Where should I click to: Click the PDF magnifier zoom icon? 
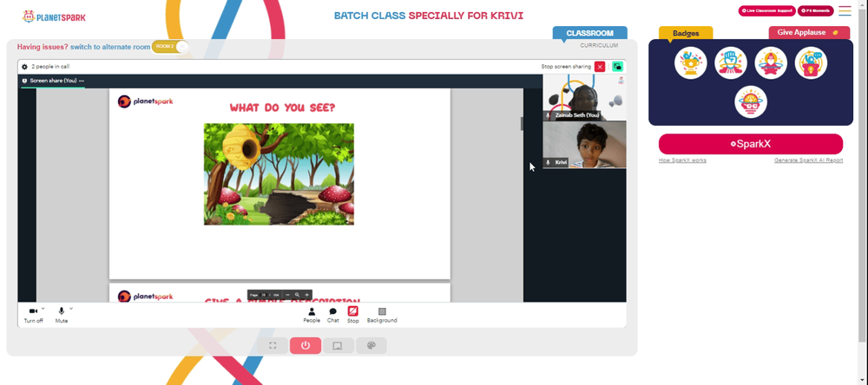coord(297,296)
